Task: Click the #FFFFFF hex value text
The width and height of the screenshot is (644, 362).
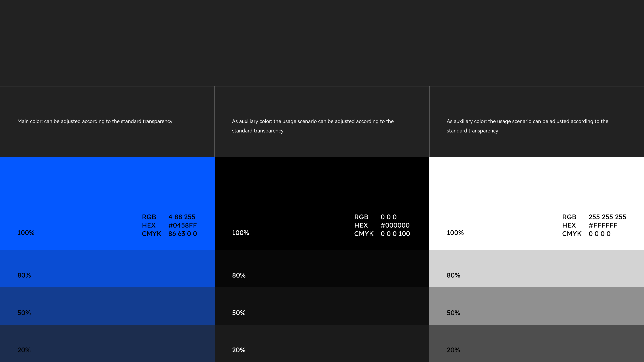Action: pyautogui.click(x=603, y=225)
